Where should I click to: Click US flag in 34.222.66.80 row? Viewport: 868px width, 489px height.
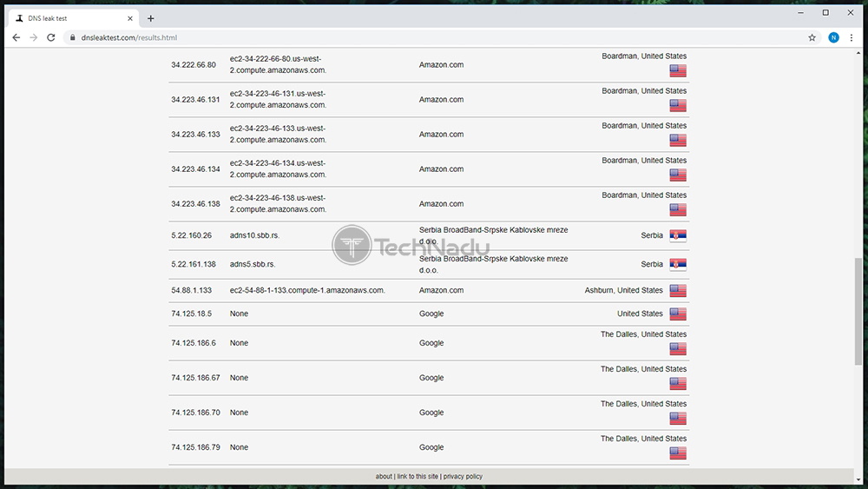(x=678, y=70)
